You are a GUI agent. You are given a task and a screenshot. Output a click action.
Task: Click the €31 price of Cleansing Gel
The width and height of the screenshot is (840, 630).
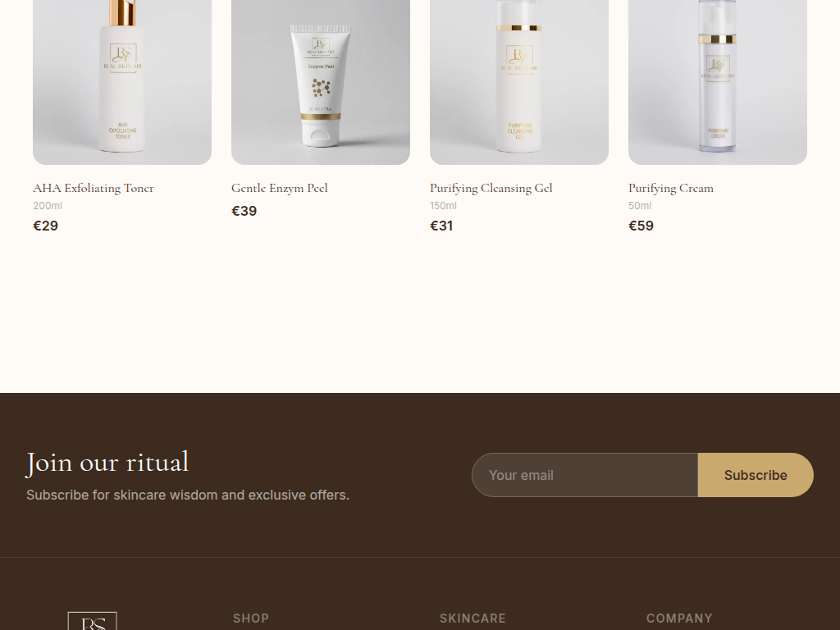[x=441, y=226]
